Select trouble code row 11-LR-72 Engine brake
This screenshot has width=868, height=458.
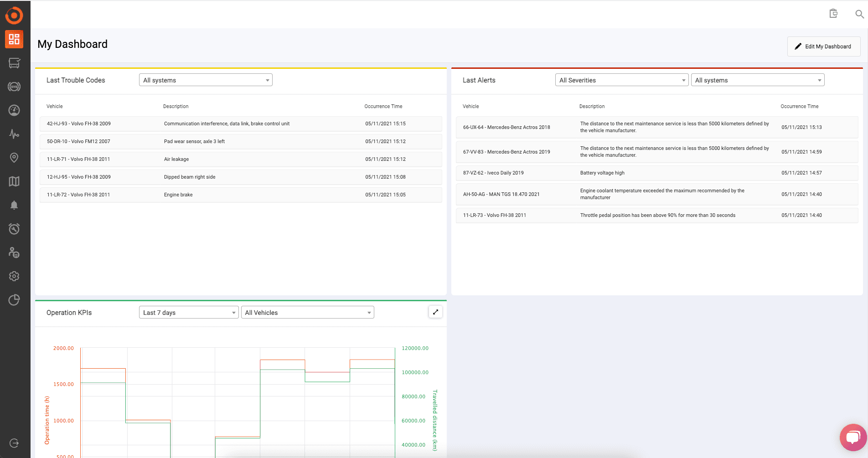click(x=241, y=195)
